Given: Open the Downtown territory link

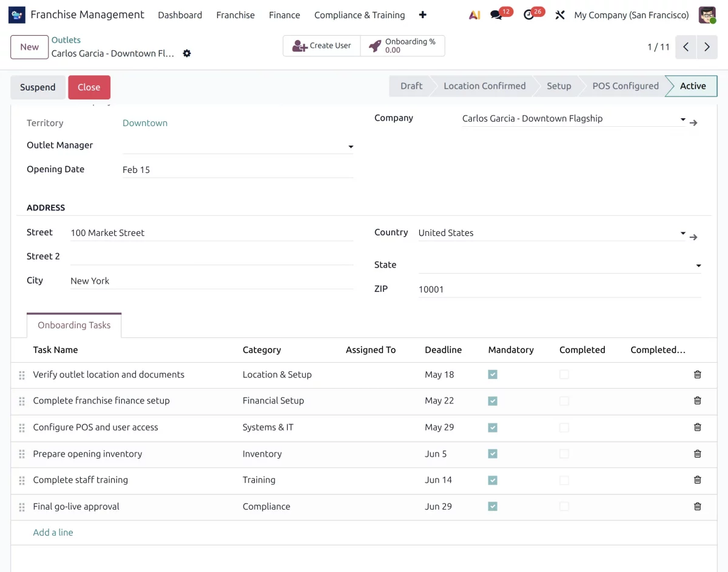Looking at the screenshot, I should point(145,123).
